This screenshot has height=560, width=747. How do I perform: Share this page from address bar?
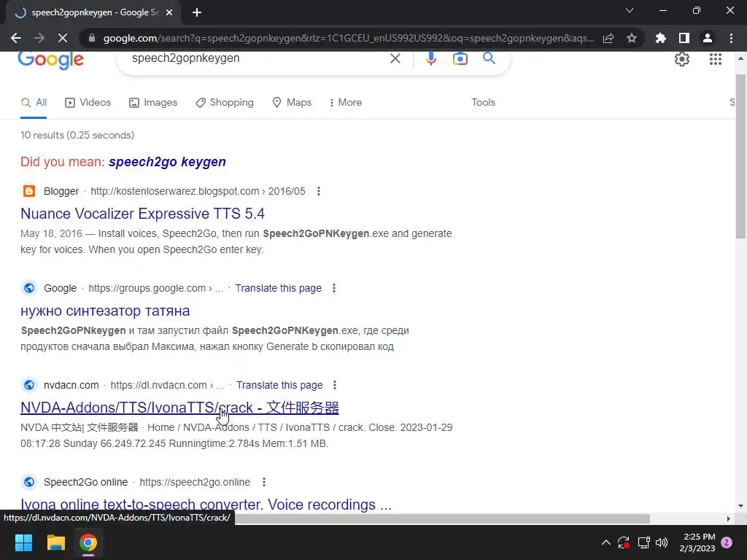click(x=608, y=38)
